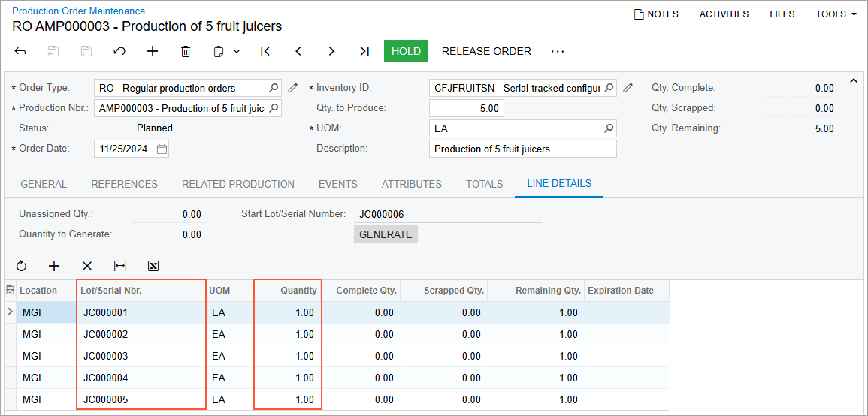Add a new record with plus icon
Screen dimensions: 868x416
(x=153, y=51)
